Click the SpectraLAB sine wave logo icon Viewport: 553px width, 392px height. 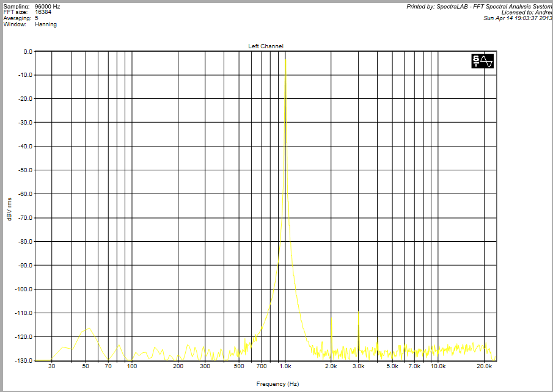click(483, 61)
